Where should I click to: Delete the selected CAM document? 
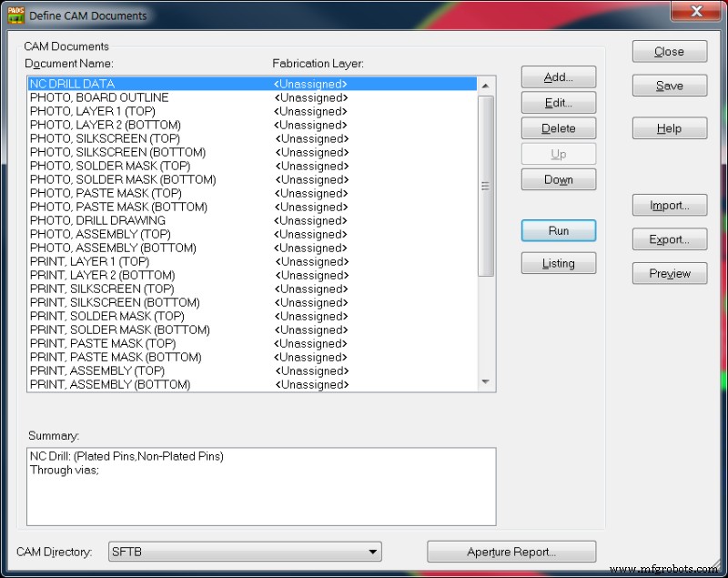558,128
